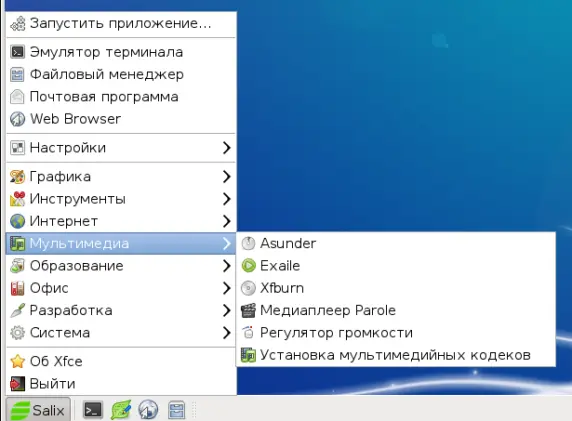Image resolution: width=572 pixels, height=421 pixels.
Task: Click the Salix start menu button
Action: [38, 410]
